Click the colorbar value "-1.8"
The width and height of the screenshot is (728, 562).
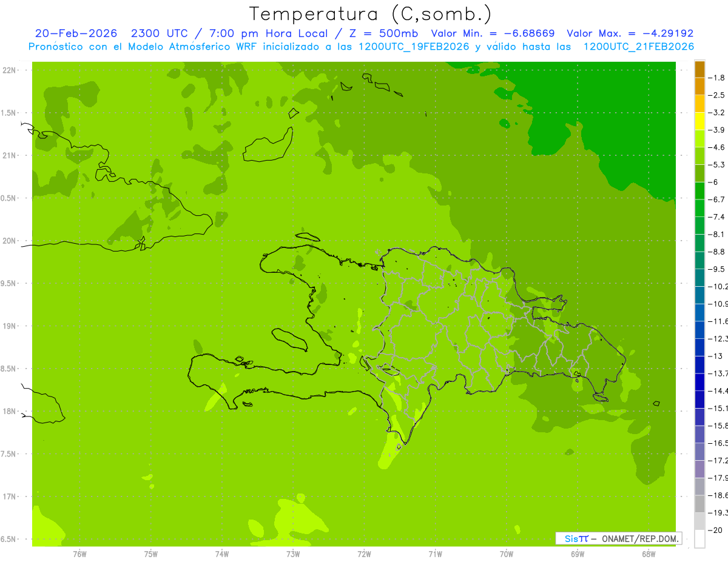[717, 78]
